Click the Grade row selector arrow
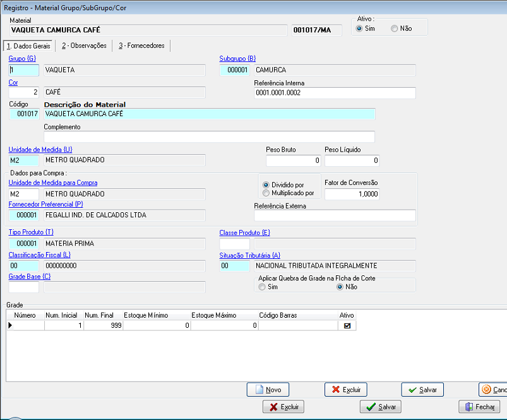Image resolution: width=507 pixels, height=420 pixels. 10,326
